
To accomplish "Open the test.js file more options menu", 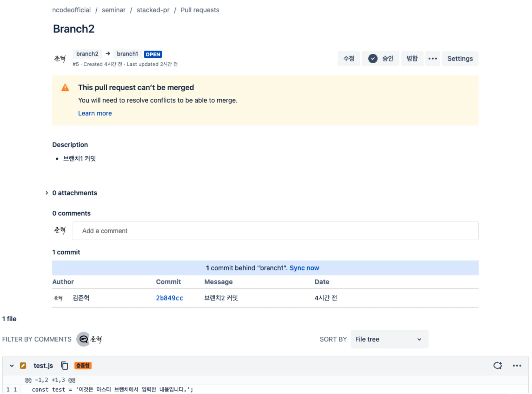I will (x=517, y=365).
